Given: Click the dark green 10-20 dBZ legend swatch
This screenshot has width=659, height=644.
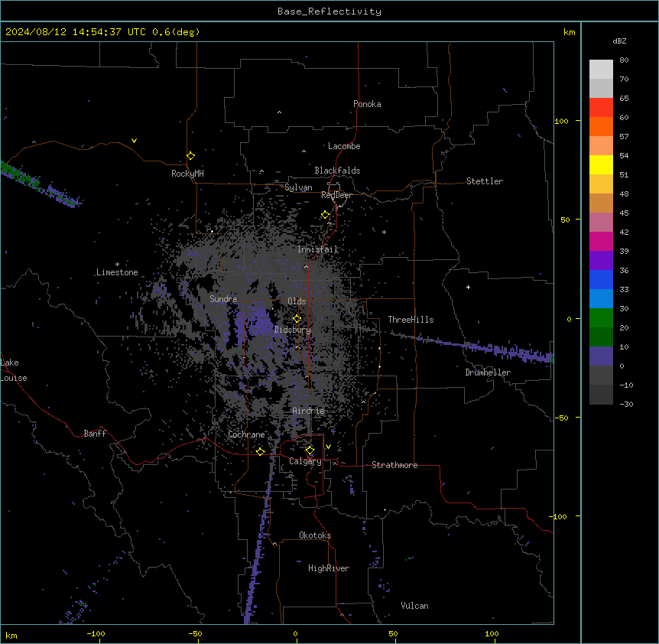Looking at the screenshot, I should pos(601,337).
